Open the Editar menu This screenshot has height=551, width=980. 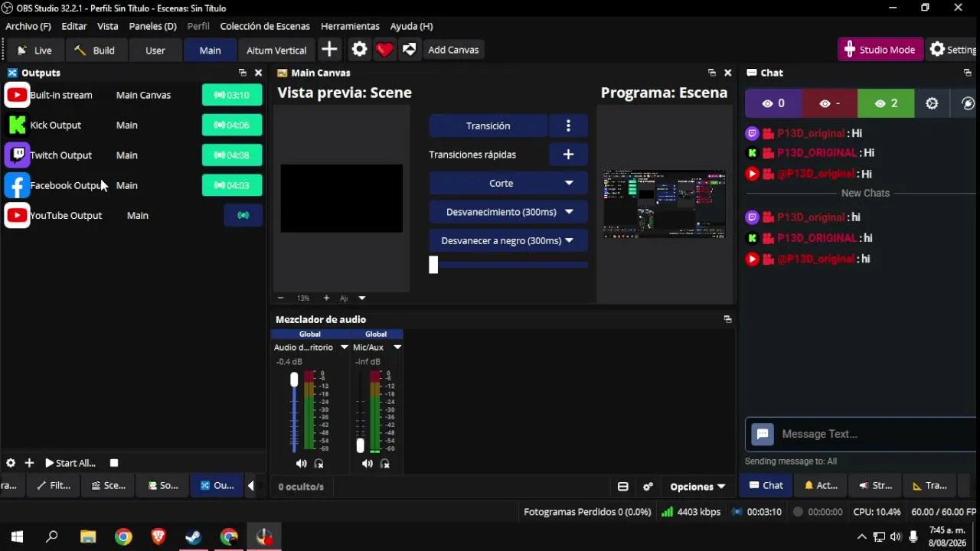(74, 26)
